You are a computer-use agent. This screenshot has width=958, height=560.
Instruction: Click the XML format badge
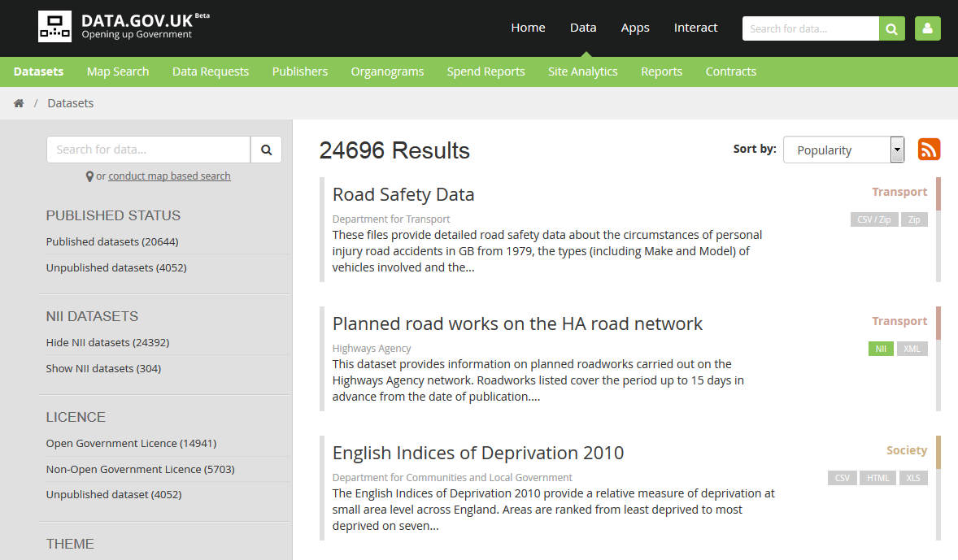pos(912,349)
